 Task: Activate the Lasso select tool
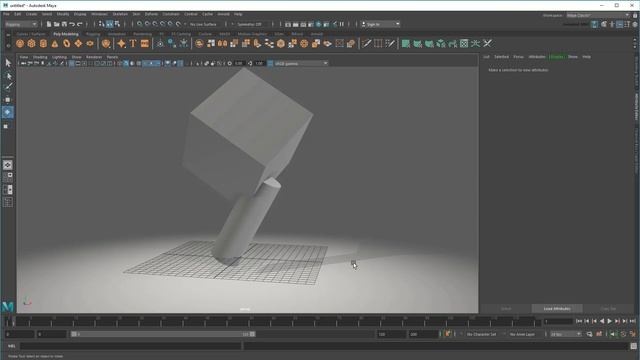point(8,76)
